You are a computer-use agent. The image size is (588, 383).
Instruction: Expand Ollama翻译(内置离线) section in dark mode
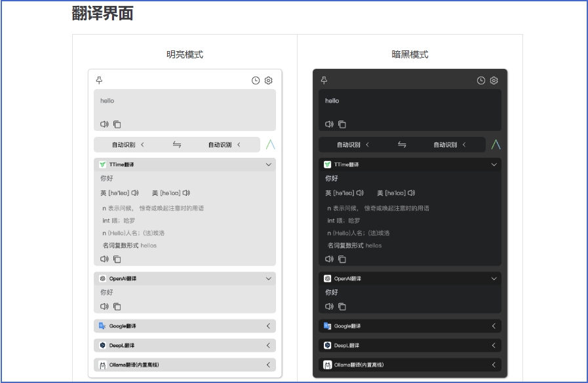coord(494,365)
